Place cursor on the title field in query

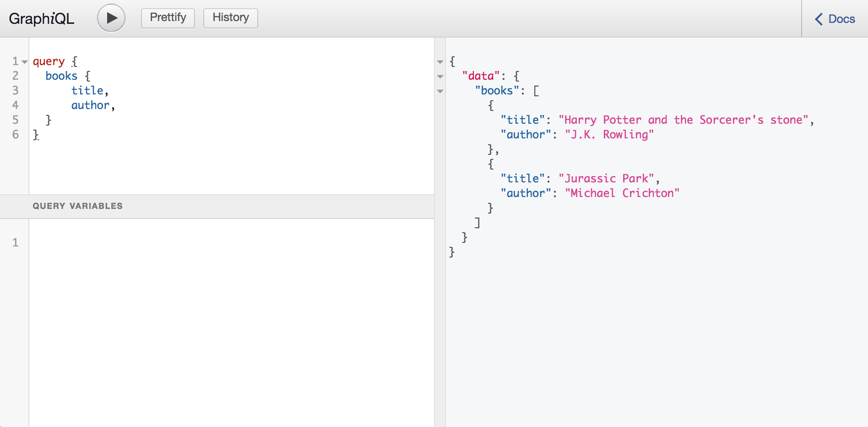[87, 91]
